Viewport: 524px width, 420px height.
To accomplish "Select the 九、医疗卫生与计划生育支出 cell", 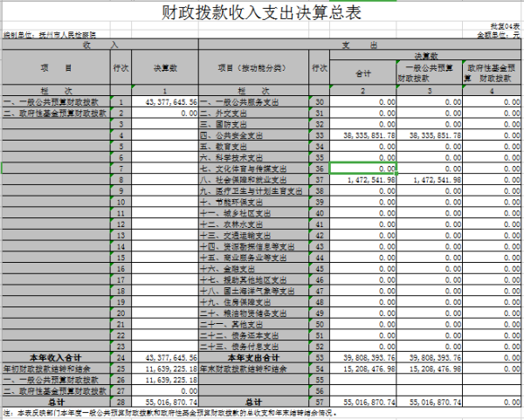I will point(253,190).
